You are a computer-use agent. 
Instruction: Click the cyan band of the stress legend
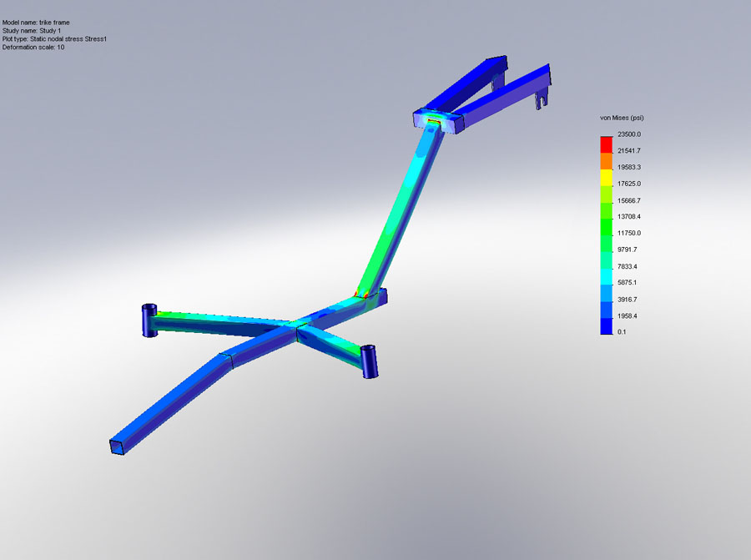(607, 277)
